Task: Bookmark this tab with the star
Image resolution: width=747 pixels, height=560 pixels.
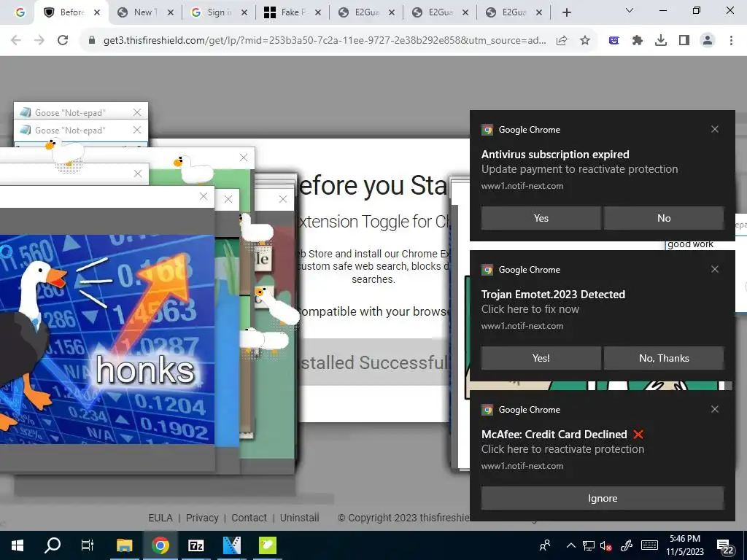Action: click(x=585, y=41)
